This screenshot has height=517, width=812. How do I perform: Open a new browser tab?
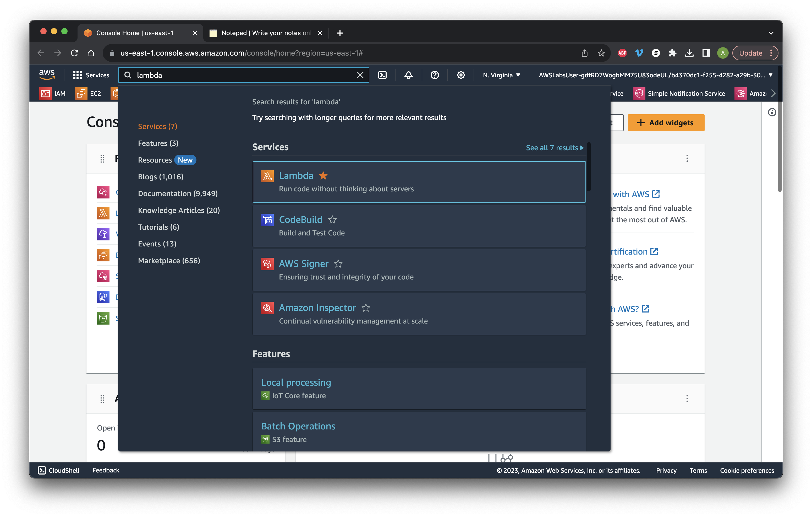coord(340,33)
